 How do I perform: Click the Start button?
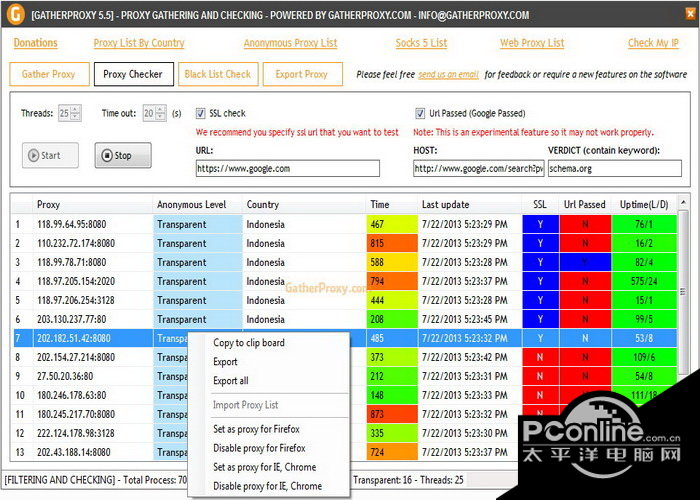[x=50, y=155]
